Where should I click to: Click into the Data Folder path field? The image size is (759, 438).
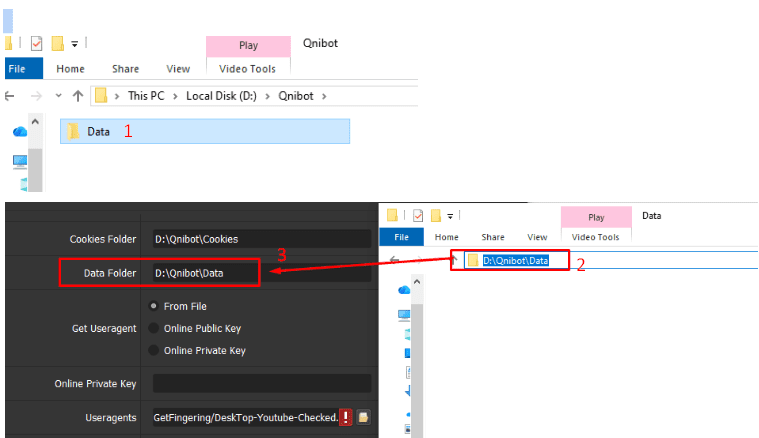pyautogui.click(x=260, y=272)
